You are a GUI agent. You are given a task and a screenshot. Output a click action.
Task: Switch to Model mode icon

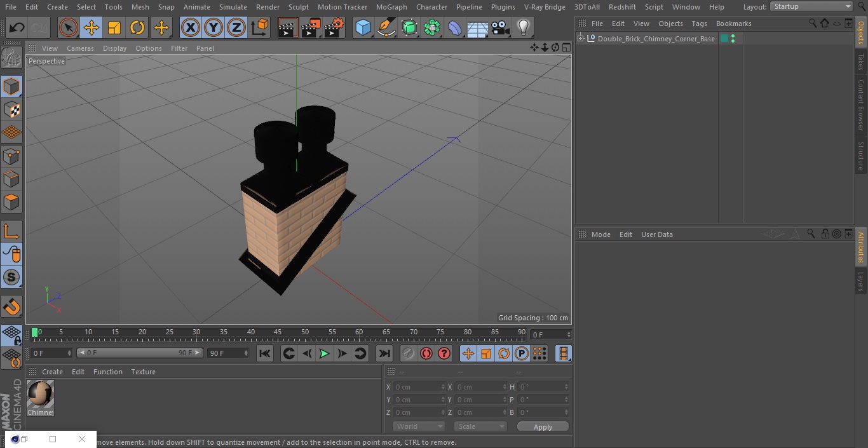coord(11,86)
